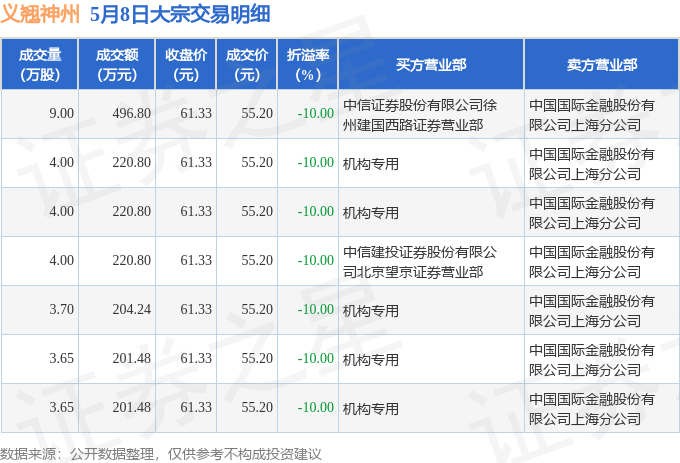Select the 成交额(万元) column header

(117, 64)
